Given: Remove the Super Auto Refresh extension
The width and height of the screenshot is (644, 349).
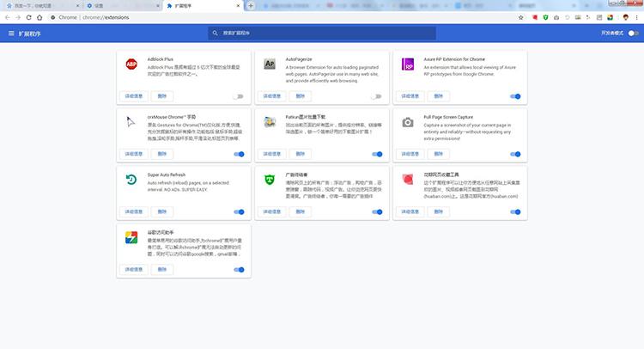Looking at the screenshot, I should (161, 211).
